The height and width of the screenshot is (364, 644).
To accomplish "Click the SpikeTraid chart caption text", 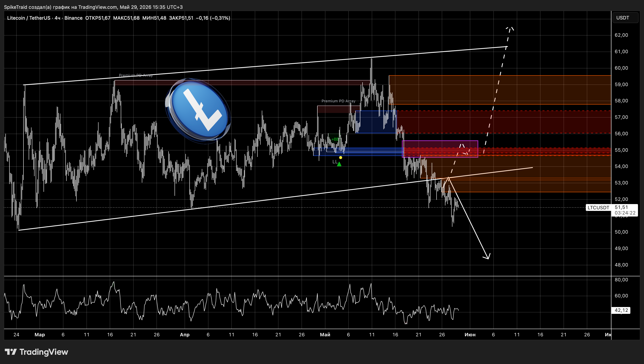I will [x=93, y=7].
